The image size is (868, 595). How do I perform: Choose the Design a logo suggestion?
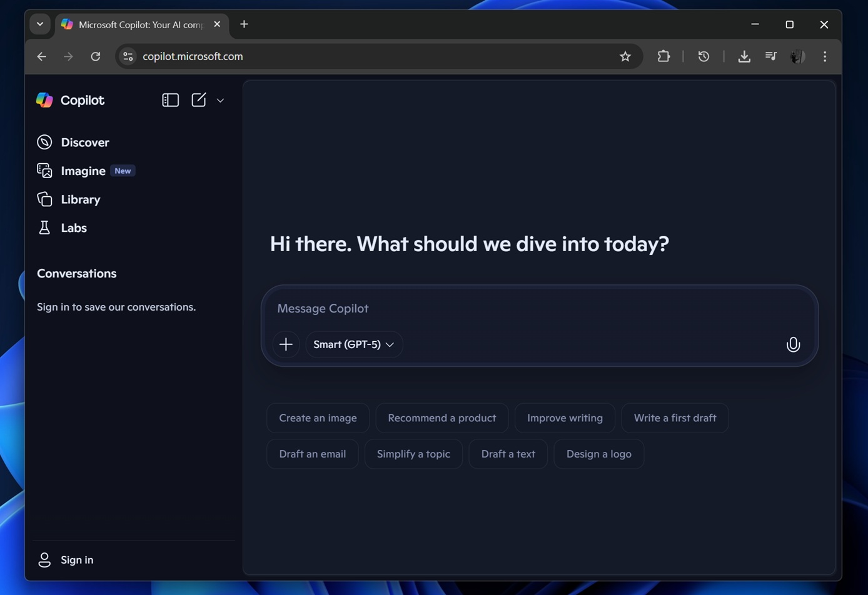click(x=598, y=454)
